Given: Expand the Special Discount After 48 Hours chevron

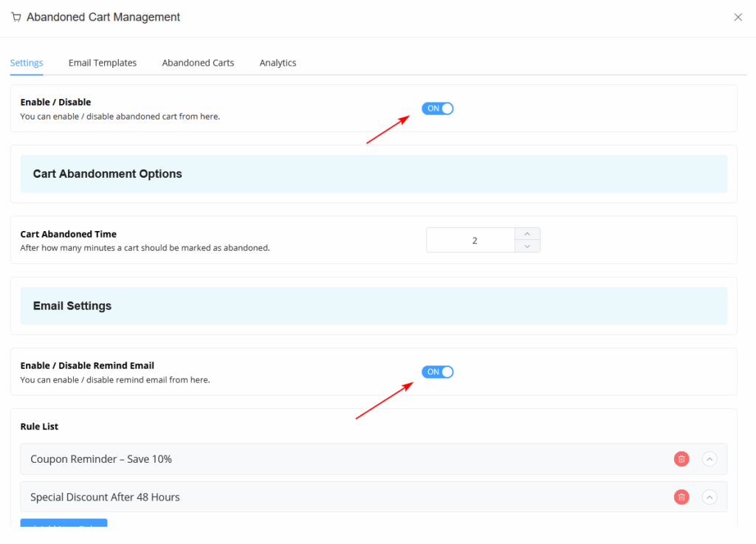Looking at the screenshot, I should point(709,497).
